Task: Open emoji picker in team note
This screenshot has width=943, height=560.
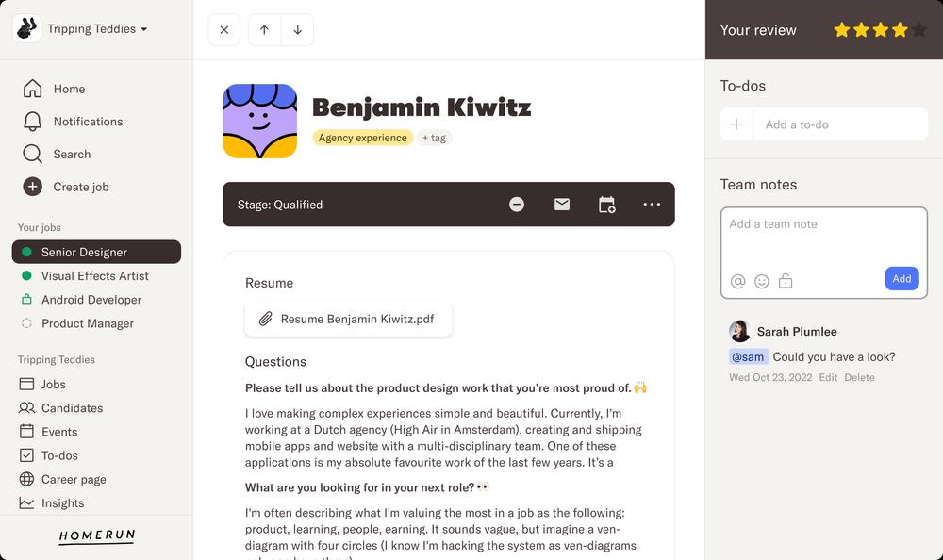Action: pyautogui.click(x=762, y=281)
